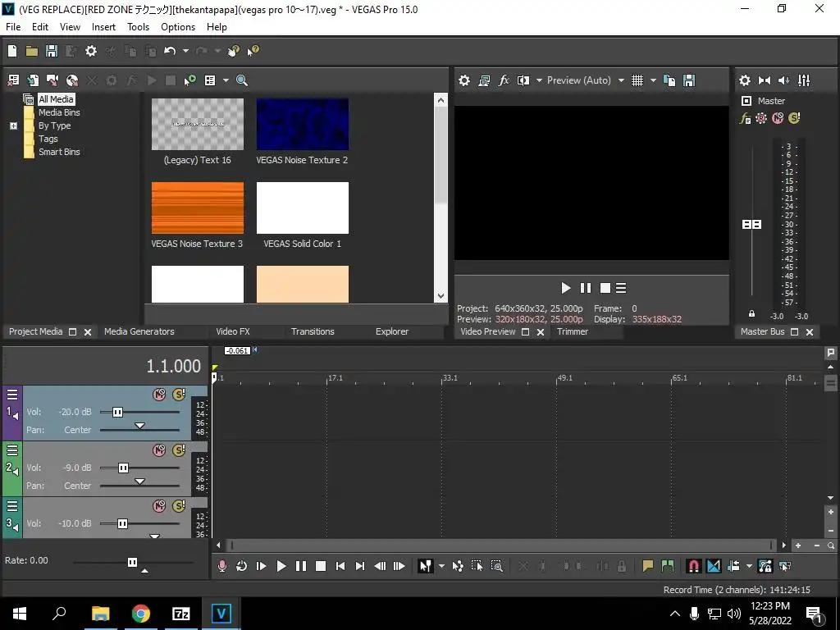Image resolution: width=840 pixels, height=630 pixels.
Task: Open Master FX button
Action: click(x=745, y=118)
